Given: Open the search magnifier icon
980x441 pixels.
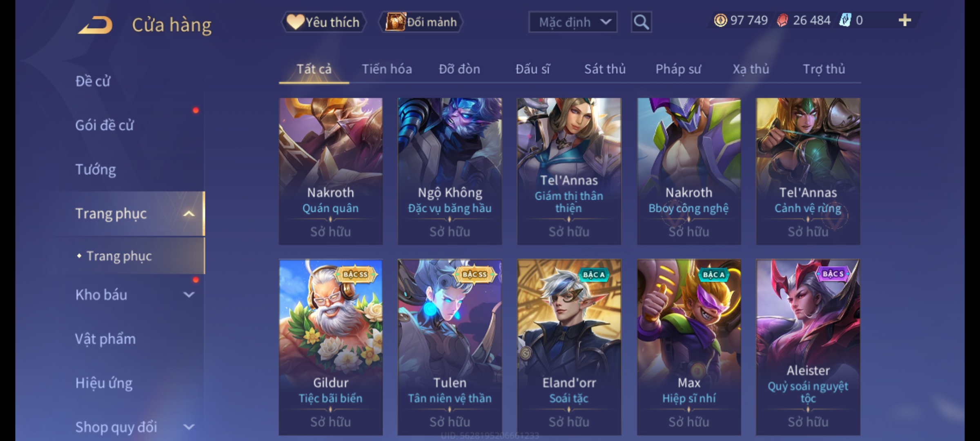Looking at the screenshot, I should point(641,22).
